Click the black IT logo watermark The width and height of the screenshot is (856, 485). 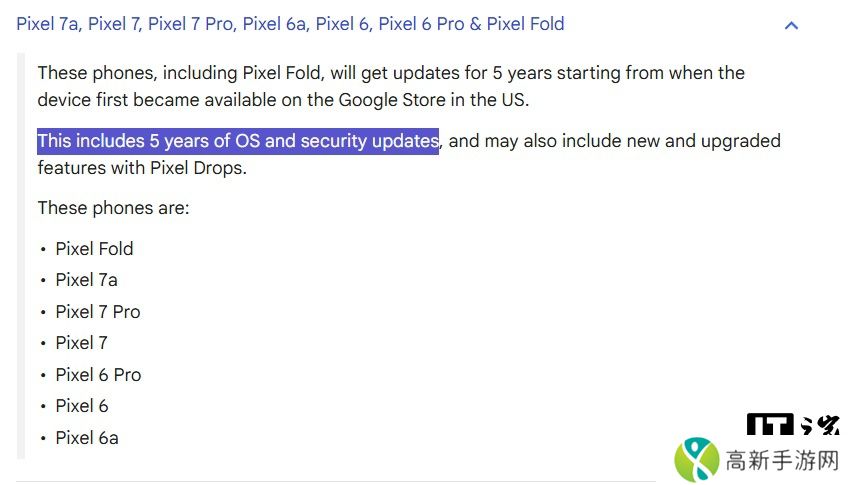tap(770, 426)
